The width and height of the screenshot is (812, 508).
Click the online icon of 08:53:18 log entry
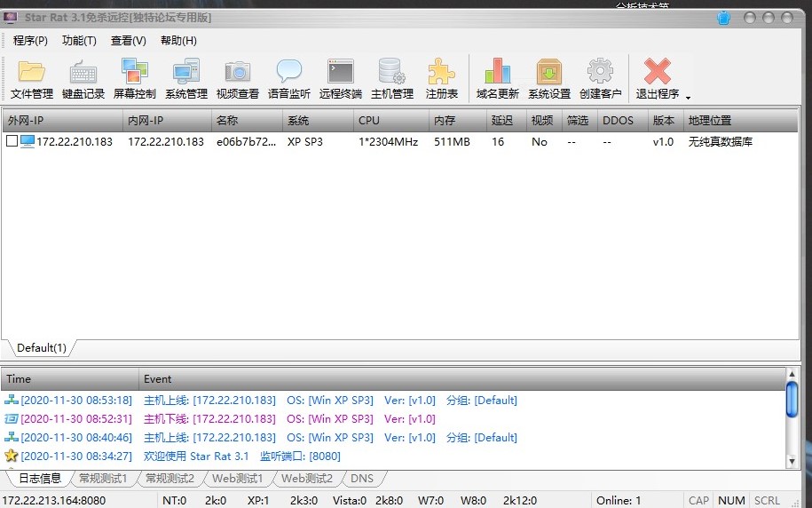[x=11, y=400]
